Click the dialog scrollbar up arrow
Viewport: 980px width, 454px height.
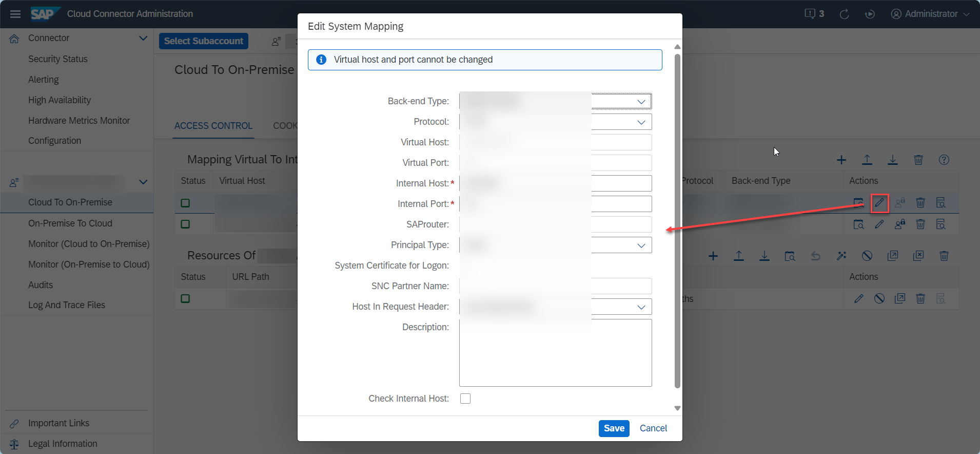click(x=677, y=47)
